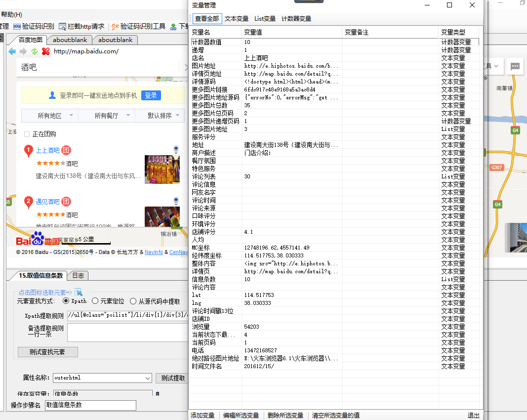The height and width of the screenshot is (420, 527).
Task: Click the 团 group-buy badge beside 上上酒吧
Action: pos(66,150)
